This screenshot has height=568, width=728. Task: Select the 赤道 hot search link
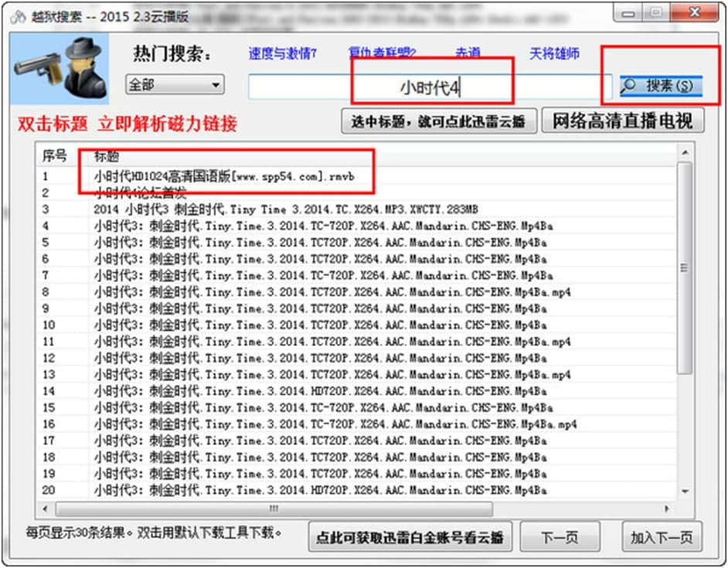[468, 54]
